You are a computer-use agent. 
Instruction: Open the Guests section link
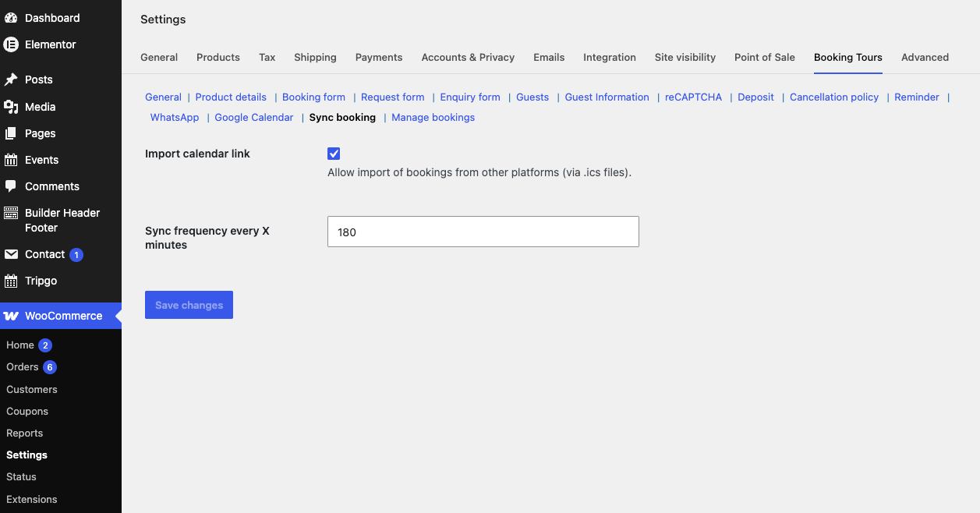tap(532, 97)
